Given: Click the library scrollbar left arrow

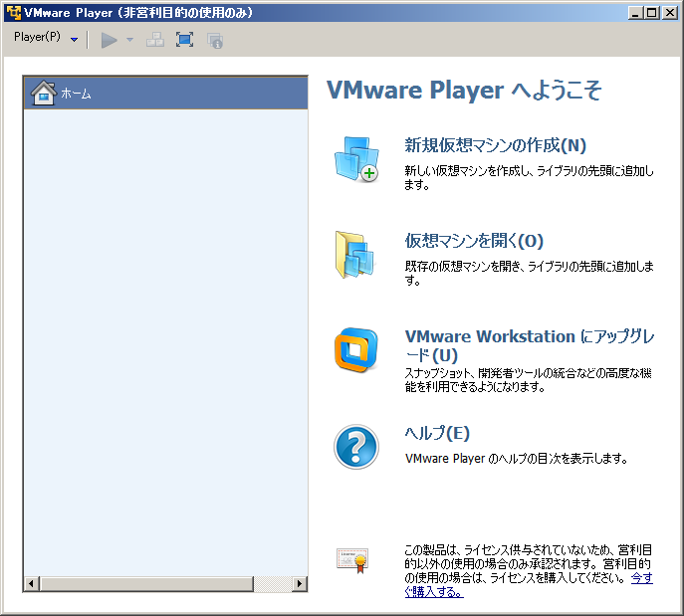Looking at the screenshot, I should click(x=32, y=584).
